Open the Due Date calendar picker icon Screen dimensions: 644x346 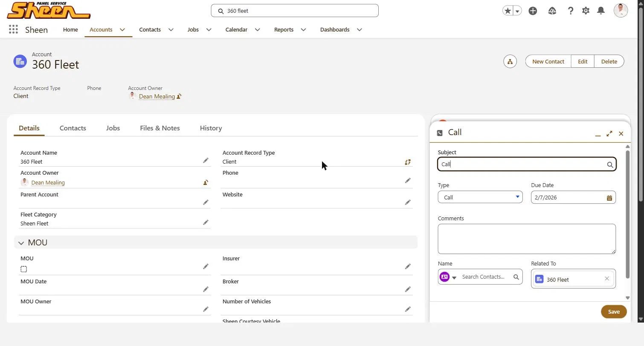click(x=609, y=198)
